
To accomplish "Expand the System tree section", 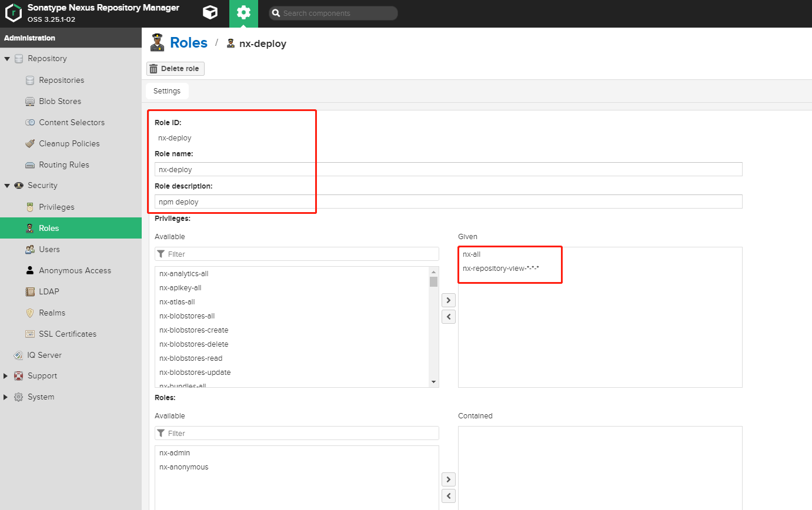I will 6,397.
